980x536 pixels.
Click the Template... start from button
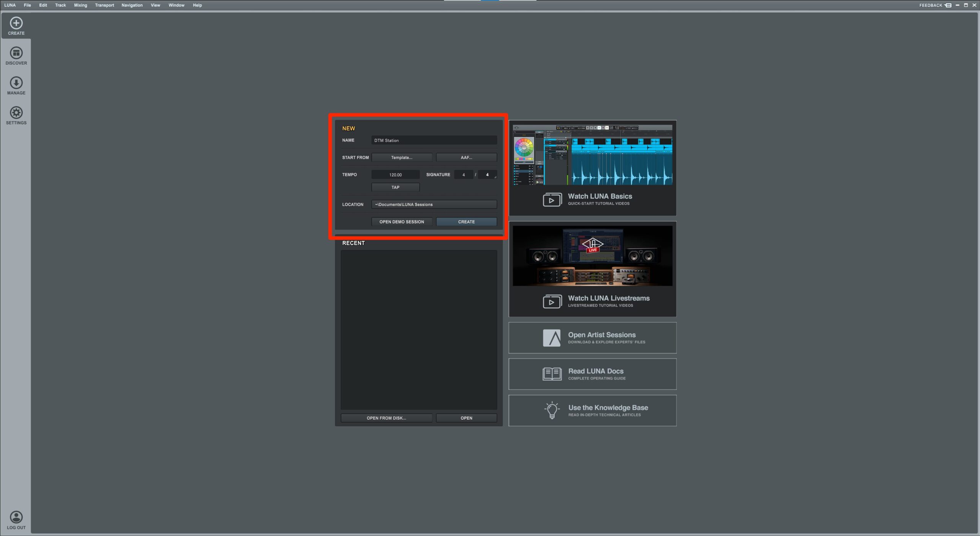tap(402, 158)
